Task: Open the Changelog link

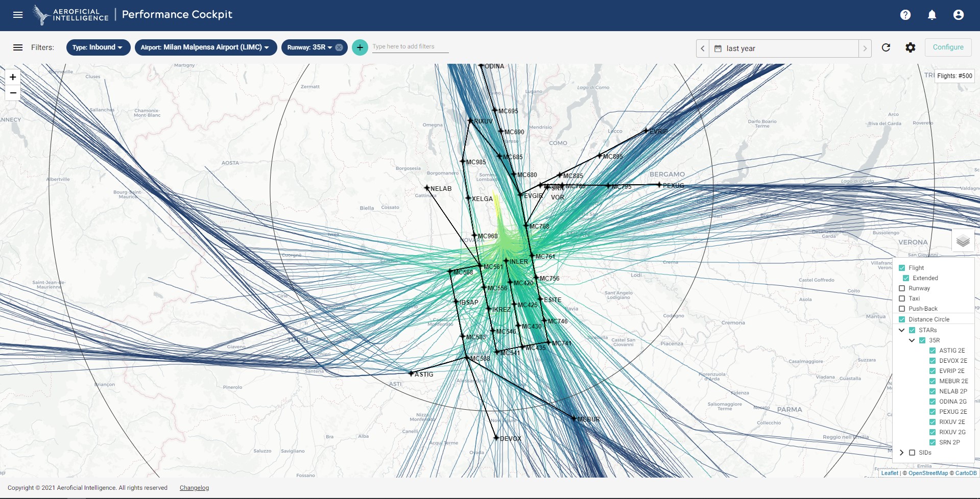Action: point(194,488)
